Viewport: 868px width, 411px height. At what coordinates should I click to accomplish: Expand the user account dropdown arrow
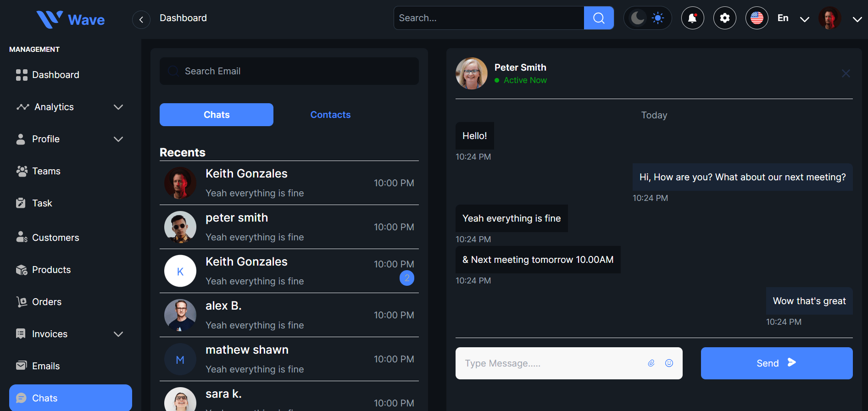coord(857,19)
